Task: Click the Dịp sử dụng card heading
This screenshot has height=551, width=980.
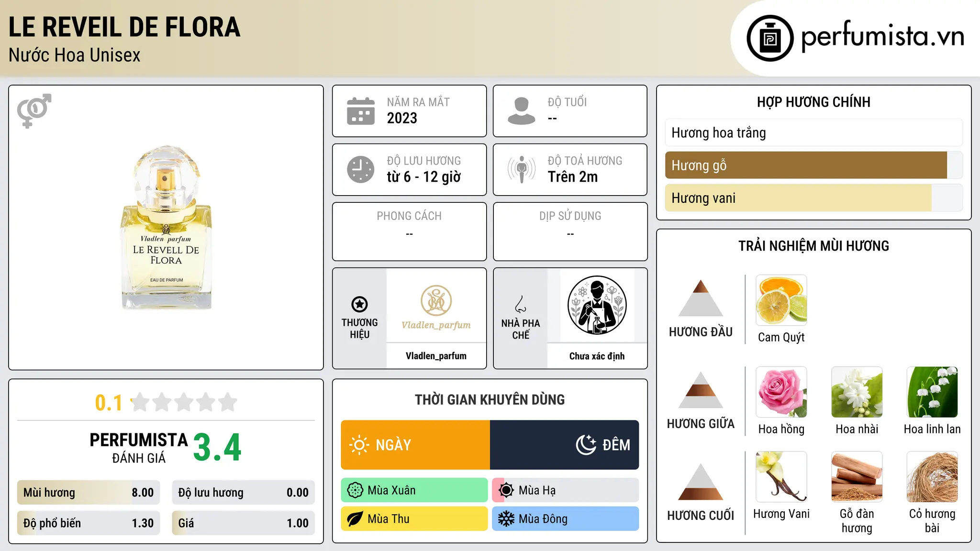Action: click(x=570, y=216)
